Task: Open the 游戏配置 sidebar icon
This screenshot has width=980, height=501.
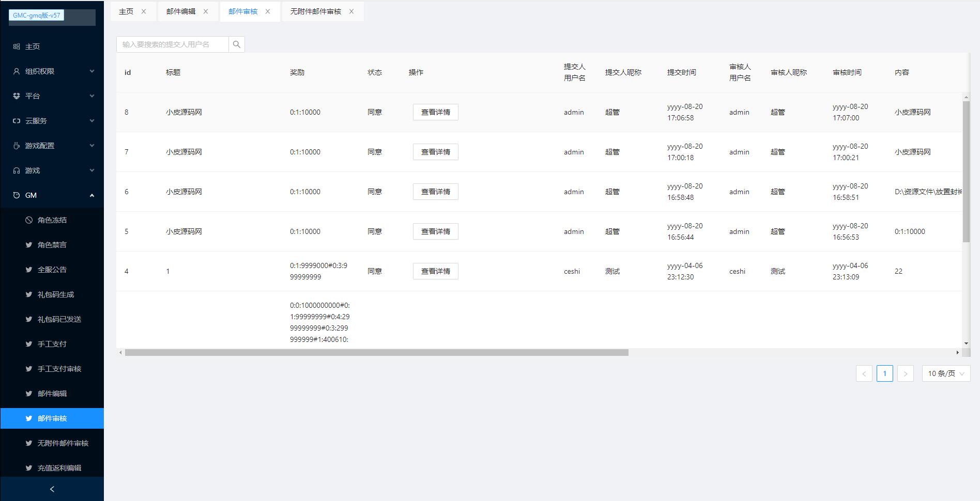Action: (16, 145)
